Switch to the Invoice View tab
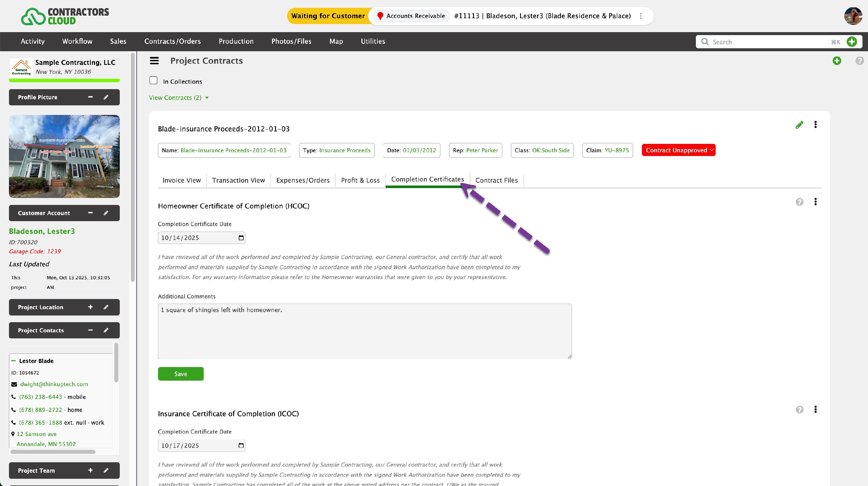This screenshot has height=486, width=868. [182, 180]
